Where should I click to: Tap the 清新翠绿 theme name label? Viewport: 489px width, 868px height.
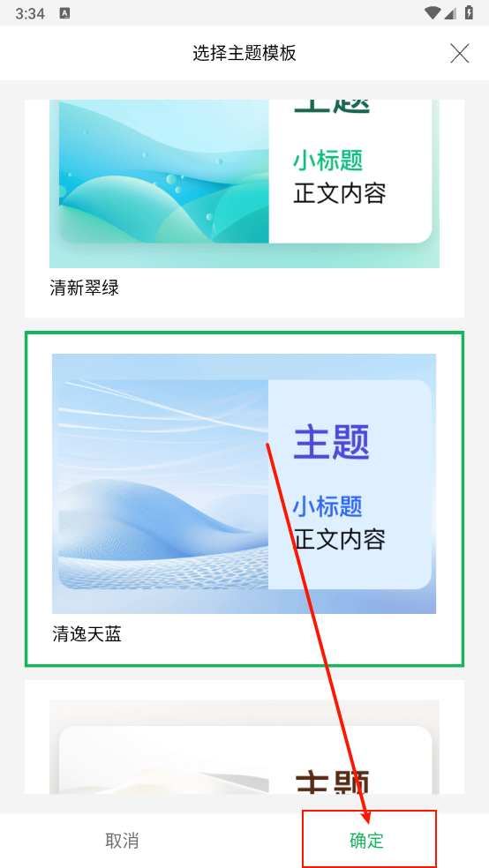tap(85, 288)
